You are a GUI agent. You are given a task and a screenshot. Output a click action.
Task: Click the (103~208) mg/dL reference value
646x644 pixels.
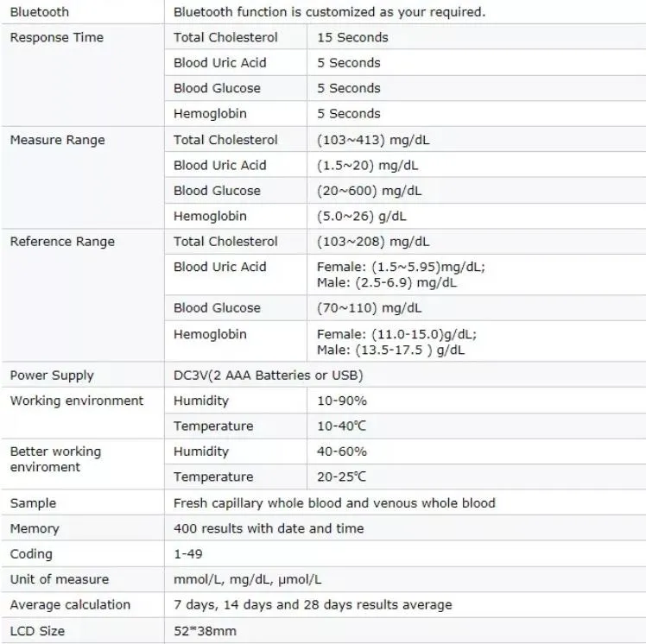[x=373, y=242]
